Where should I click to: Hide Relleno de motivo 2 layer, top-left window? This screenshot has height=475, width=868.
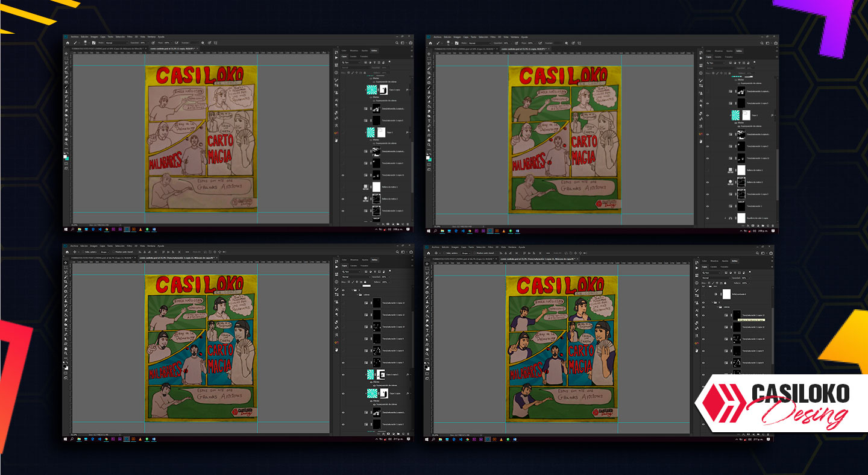pos(343,199)
